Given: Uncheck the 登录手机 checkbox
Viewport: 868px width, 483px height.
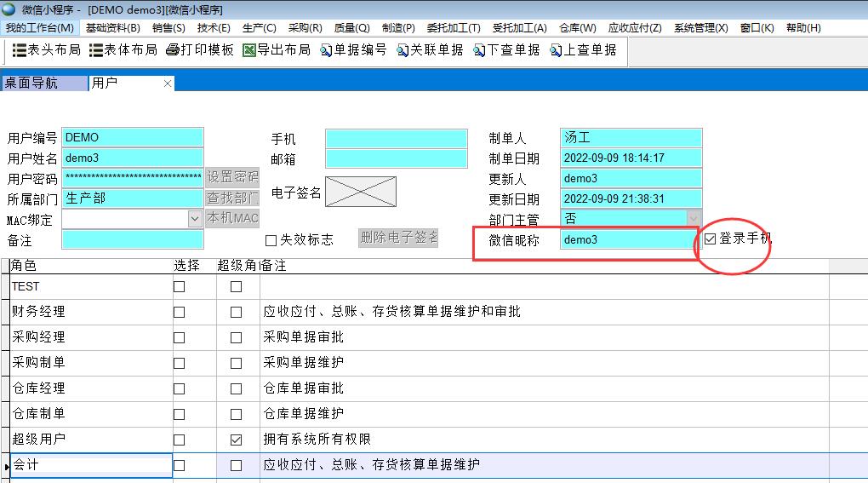Looking at the screenshot, I should coord(711,239).
